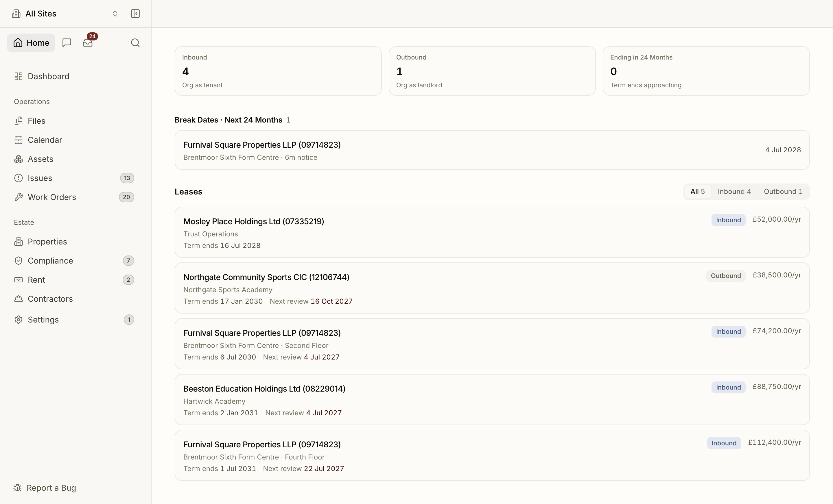The image size is (833, 504).
Task: Select the Contractors menu label
Action: [50, 299]
